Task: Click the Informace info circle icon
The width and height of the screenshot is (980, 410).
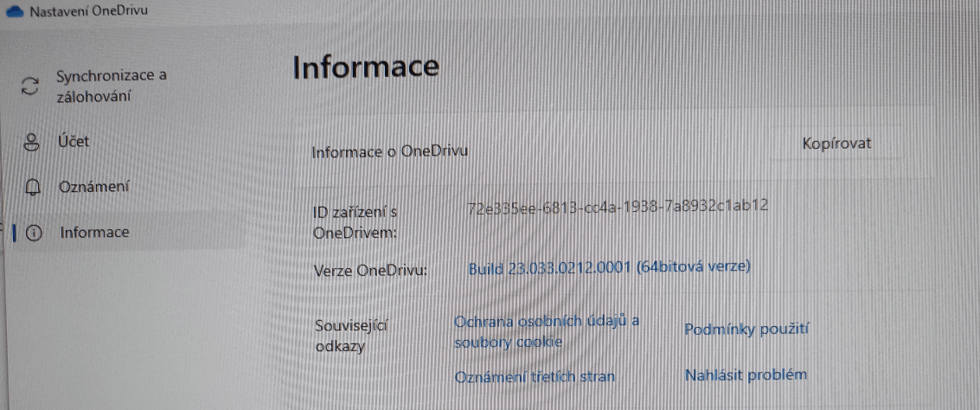Action: 34,234
